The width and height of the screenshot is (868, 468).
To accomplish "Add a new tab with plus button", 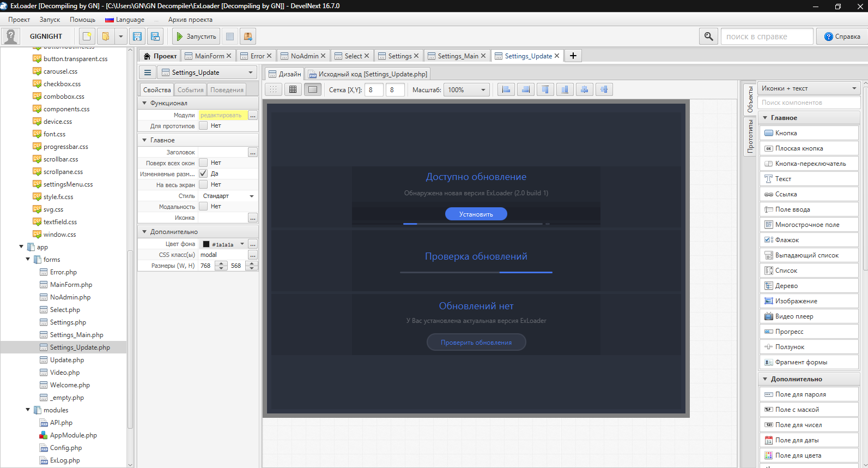I will 573,56.
